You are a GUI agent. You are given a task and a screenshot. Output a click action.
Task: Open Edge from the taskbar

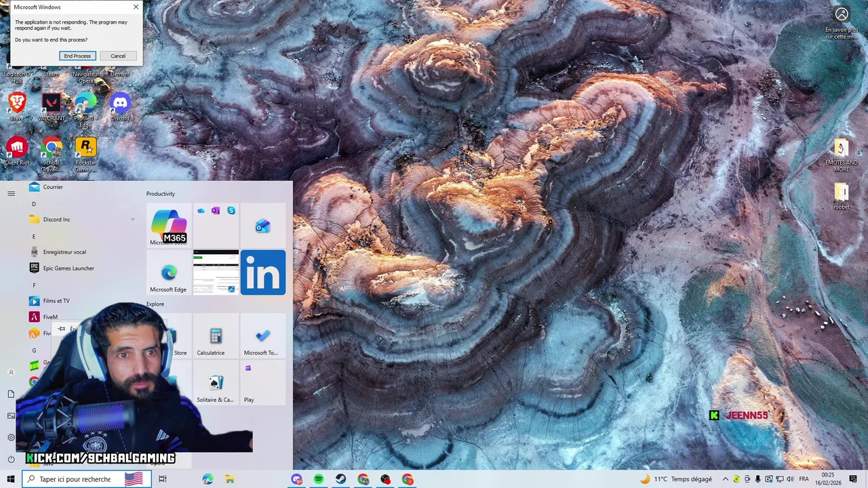click(208, 479)
